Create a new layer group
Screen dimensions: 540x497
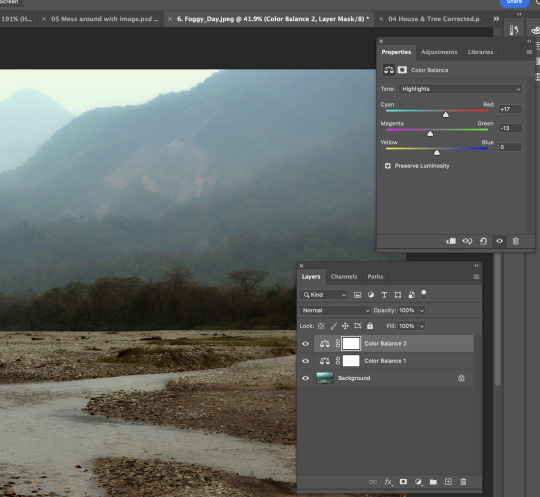tap(433, 482)
